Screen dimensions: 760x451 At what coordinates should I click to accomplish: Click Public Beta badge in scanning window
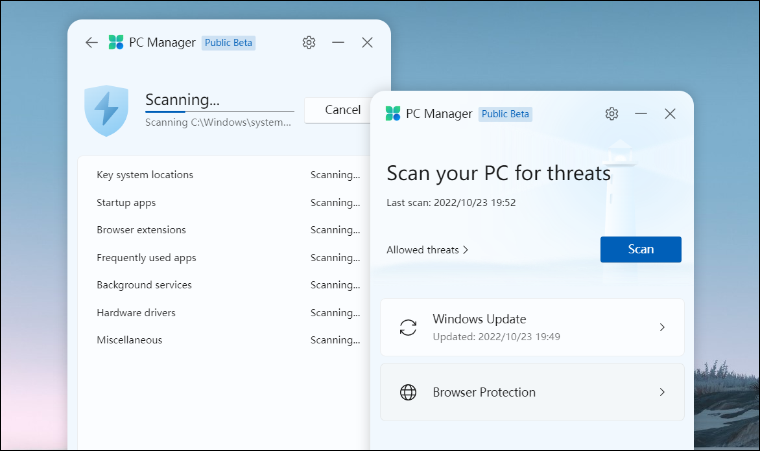(228, 43)
